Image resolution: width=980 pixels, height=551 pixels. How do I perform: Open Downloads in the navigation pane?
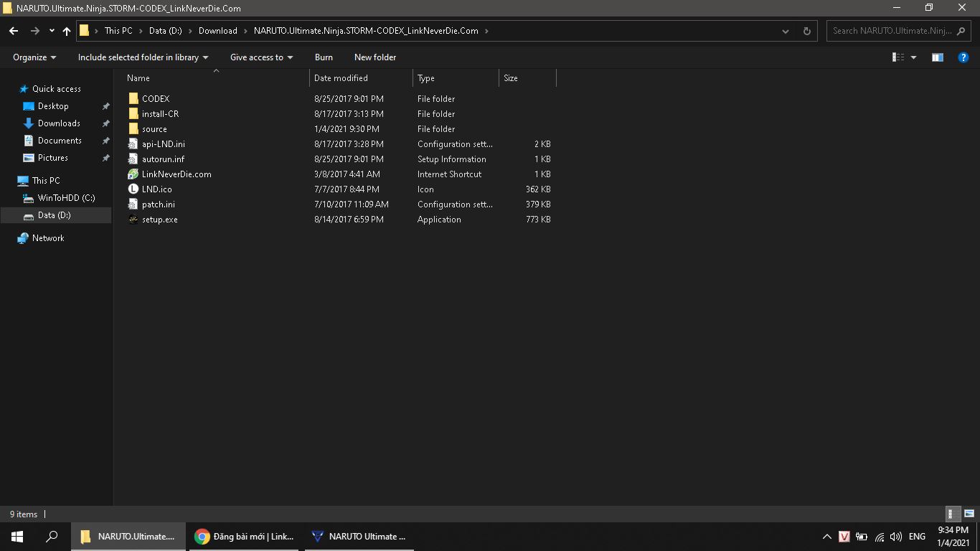[x=59, y=123]
